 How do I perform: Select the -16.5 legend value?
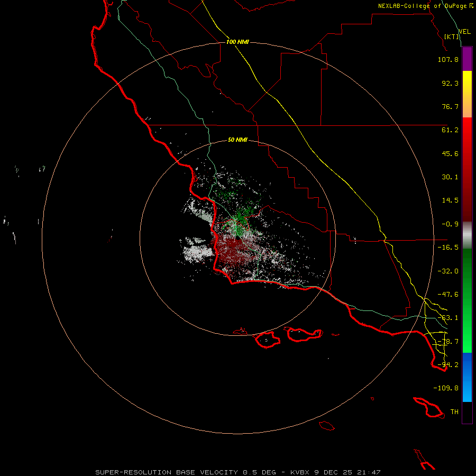tap(448, 248)
